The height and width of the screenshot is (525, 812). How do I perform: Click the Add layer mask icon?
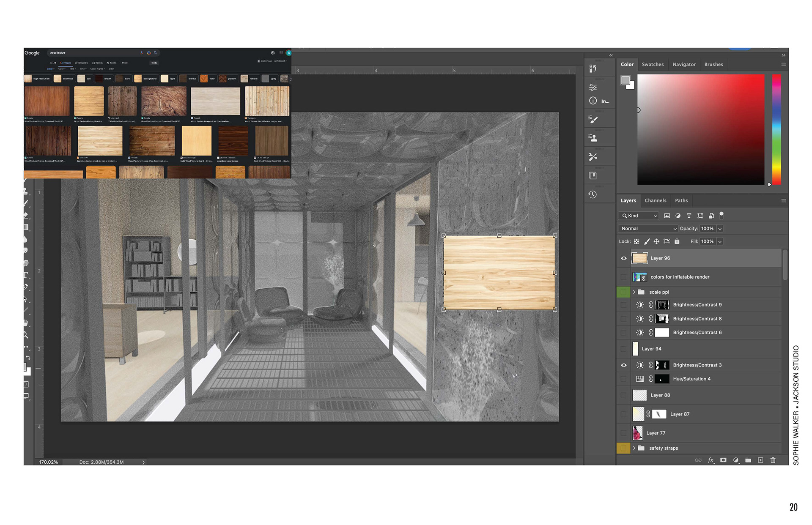723,460
